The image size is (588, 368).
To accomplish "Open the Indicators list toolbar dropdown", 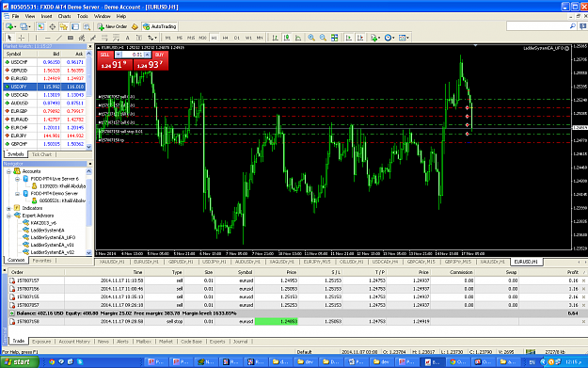I will tap(374, 38).
